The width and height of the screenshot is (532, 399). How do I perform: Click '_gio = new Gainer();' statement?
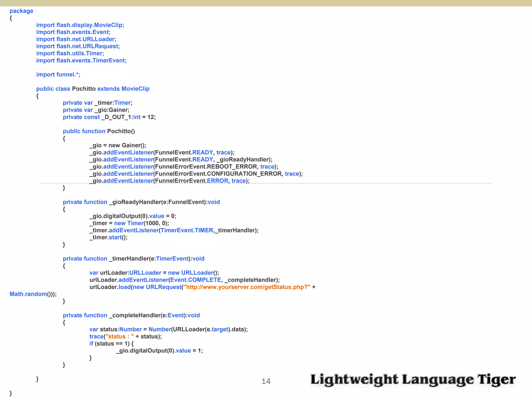(x=118, y=145)
